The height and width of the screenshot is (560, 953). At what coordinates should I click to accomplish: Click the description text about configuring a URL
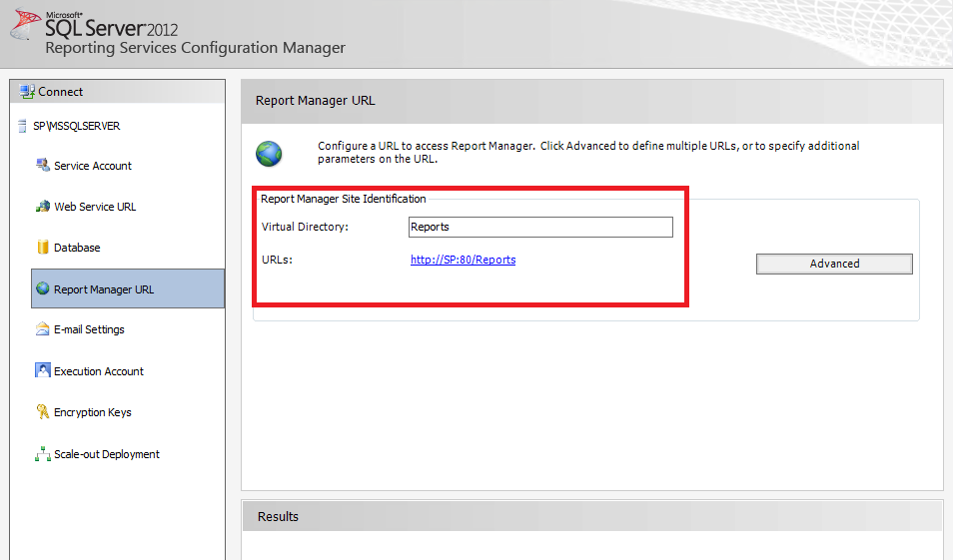(588, 153)
